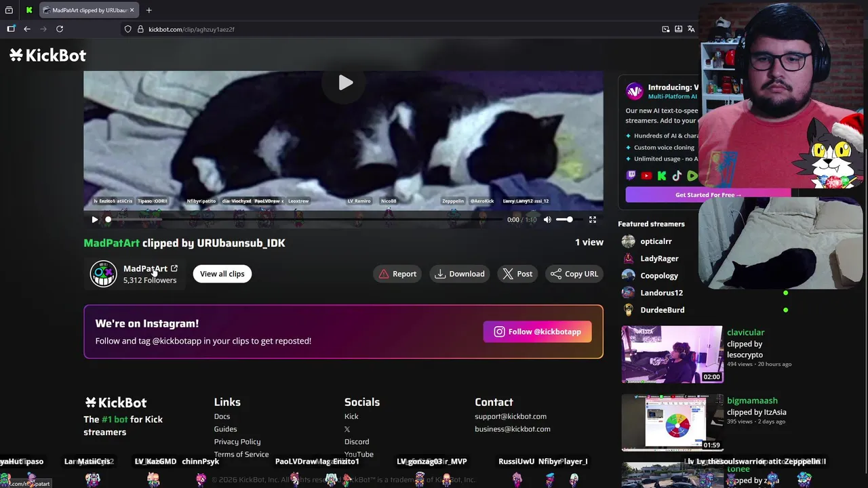868x488 pixels.
Task: Click the YouTube icon in the ad
Action: click(x=646, y=176)
